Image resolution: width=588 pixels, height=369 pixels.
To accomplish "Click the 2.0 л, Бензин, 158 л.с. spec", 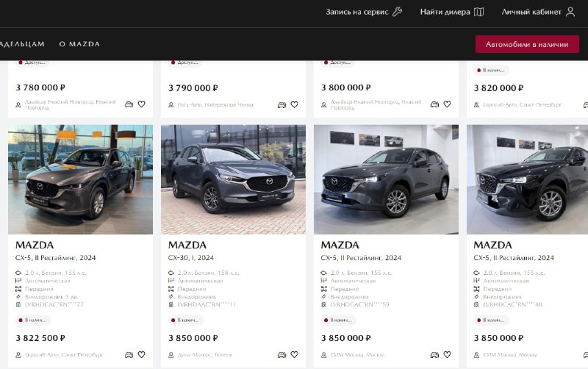I will tap(208, 273).
